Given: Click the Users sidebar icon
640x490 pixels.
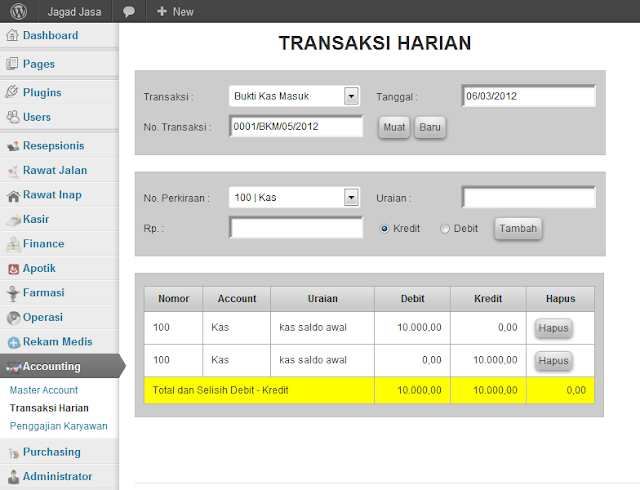Looking at the screenshot, I should click(13, 117).
